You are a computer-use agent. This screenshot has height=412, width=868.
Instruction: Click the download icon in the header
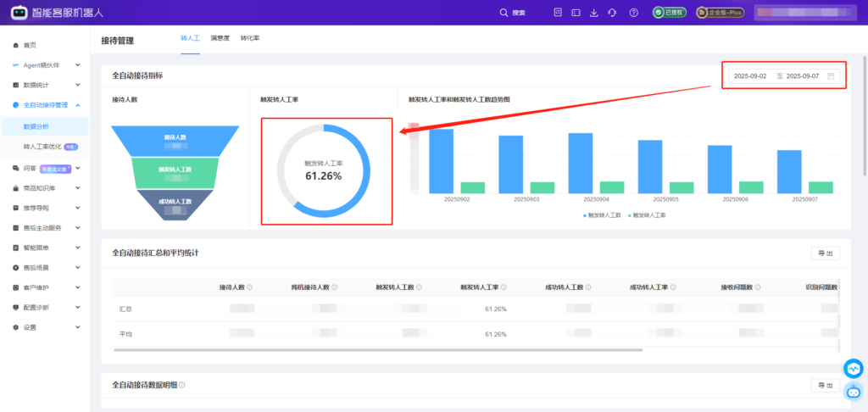(593, 13)
